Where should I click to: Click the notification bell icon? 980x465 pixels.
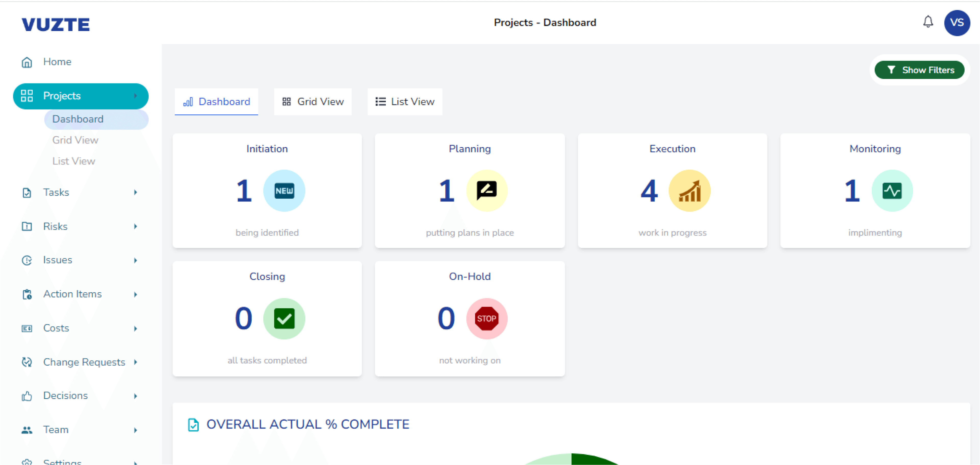(x=928, y=22)
